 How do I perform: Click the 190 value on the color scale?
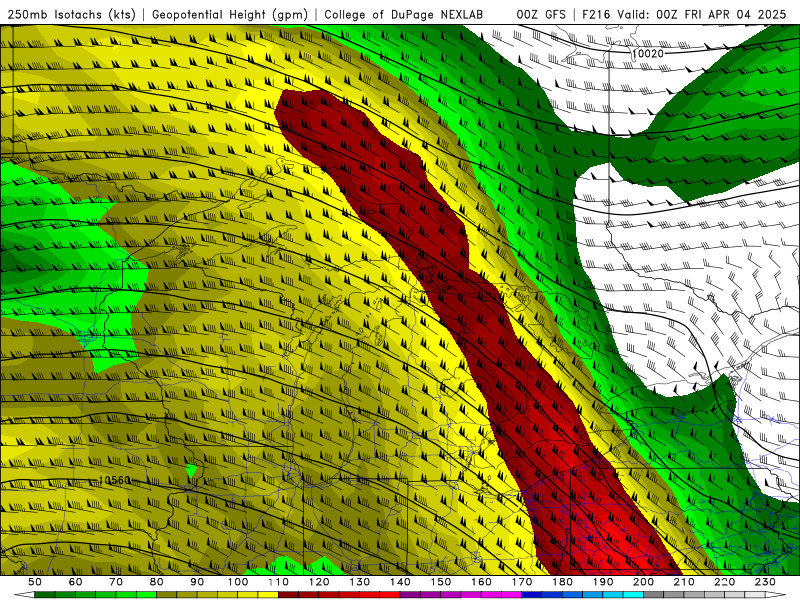tap(603, 582)
